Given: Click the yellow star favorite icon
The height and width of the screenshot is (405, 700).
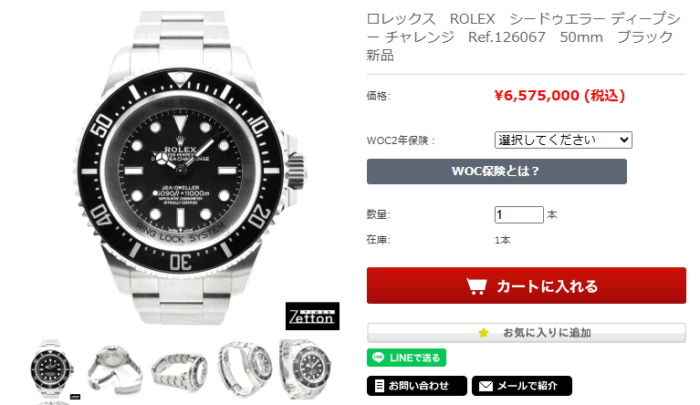Looking at the screenshot, I should [x=483, y=333].
